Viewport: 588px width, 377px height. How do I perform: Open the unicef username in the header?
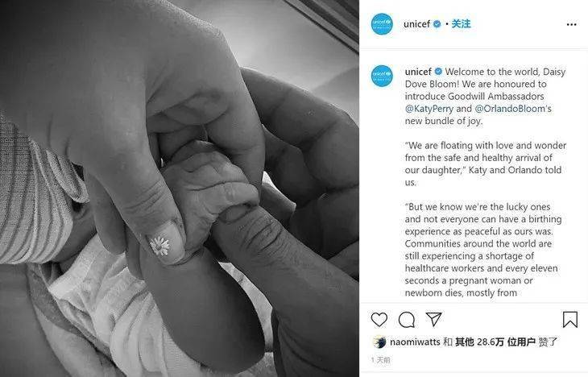pos(416,24)
